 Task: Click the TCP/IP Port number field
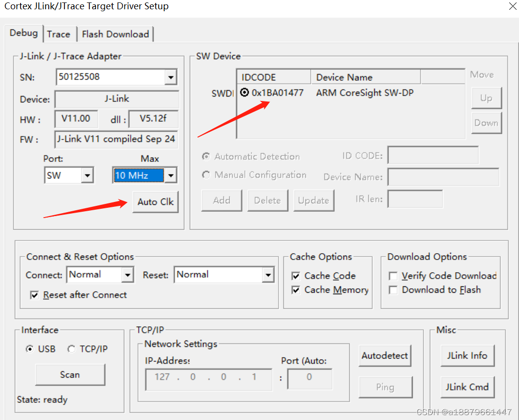310,380
